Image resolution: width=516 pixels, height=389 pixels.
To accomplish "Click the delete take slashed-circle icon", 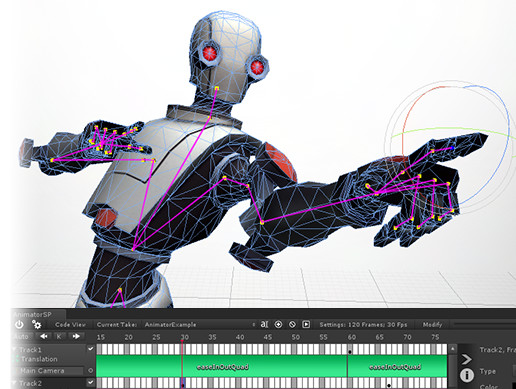I will click(x=292, y=324).
